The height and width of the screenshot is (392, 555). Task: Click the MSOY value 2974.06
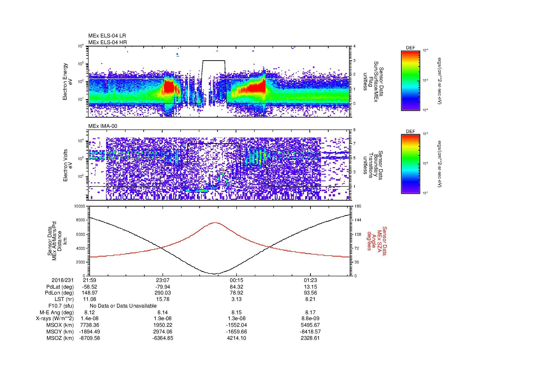[163, 332]
